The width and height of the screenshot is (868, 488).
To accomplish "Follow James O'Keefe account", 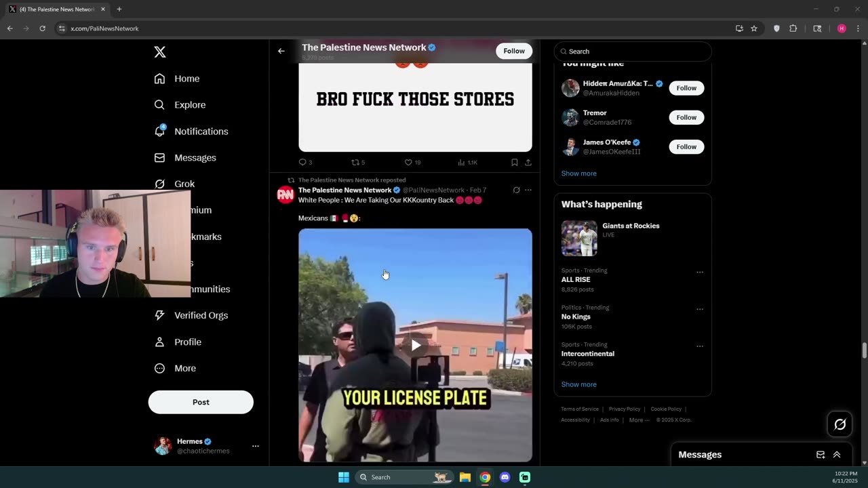I will coord(686,146).
